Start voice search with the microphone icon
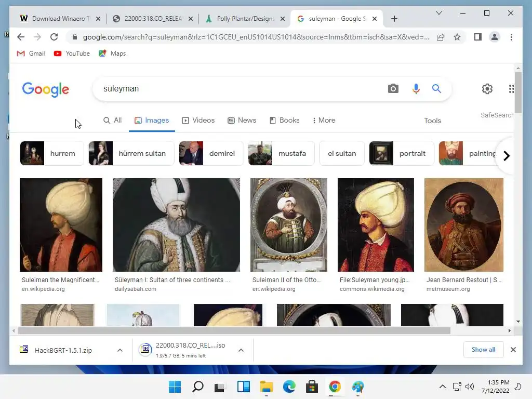 click(x=416, y=88)
